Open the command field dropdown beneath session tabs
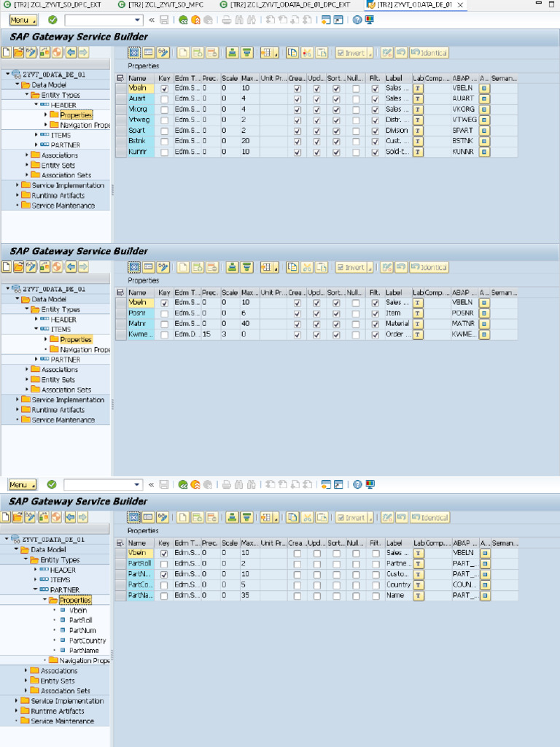 [138, 20]
